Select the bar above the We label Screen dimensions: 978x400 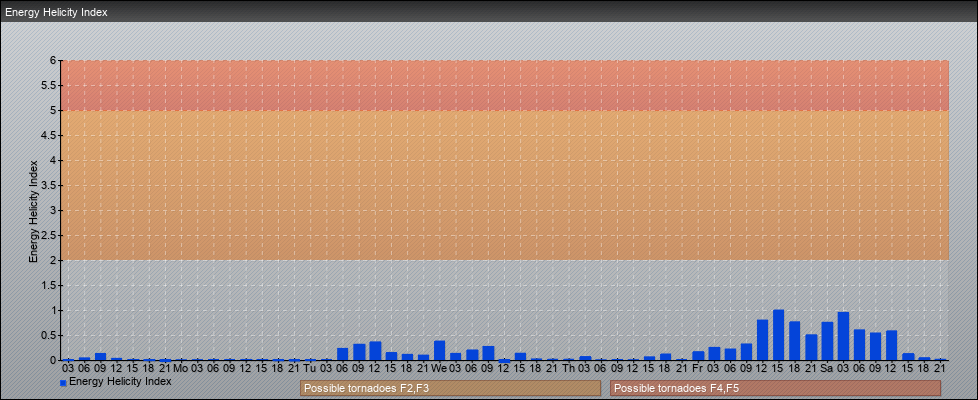(x=440, y=351)
